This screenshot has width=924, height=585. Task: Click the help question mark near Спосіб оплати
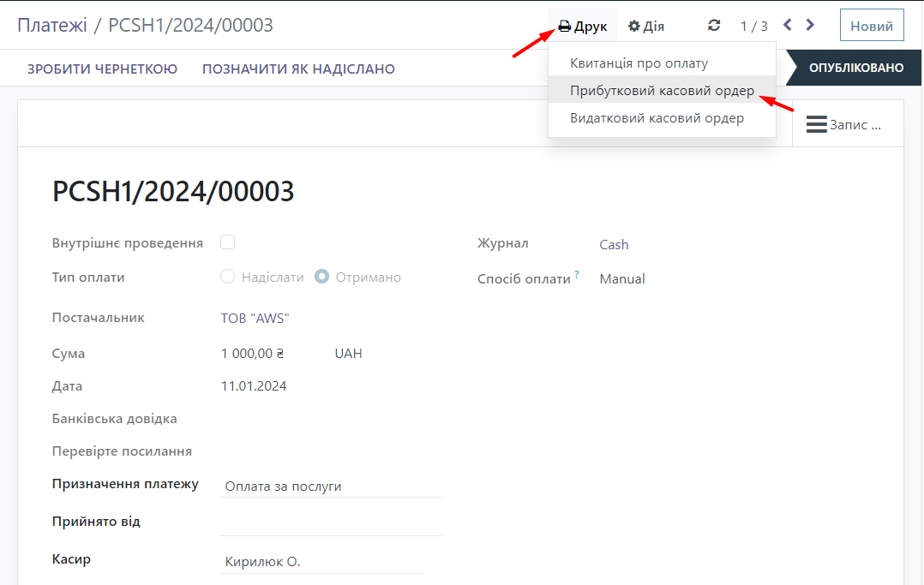[x=577, y=274]
